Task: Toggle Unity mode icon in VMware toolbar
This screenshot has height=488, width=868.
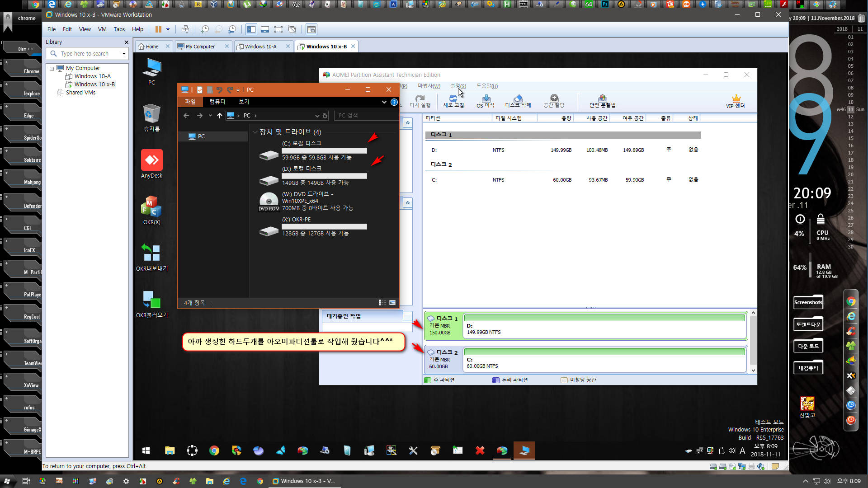Action: tap(292, 29)
